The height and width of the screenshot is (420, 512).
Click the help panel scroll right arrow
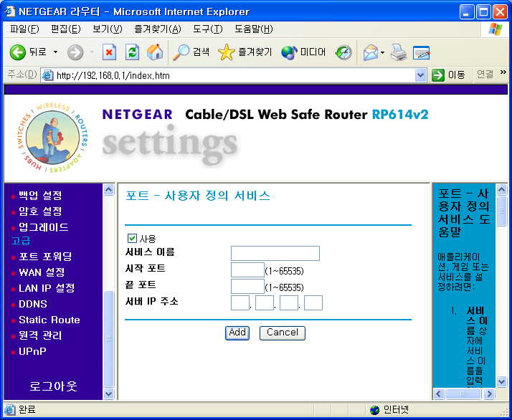[x=489, y=394]
